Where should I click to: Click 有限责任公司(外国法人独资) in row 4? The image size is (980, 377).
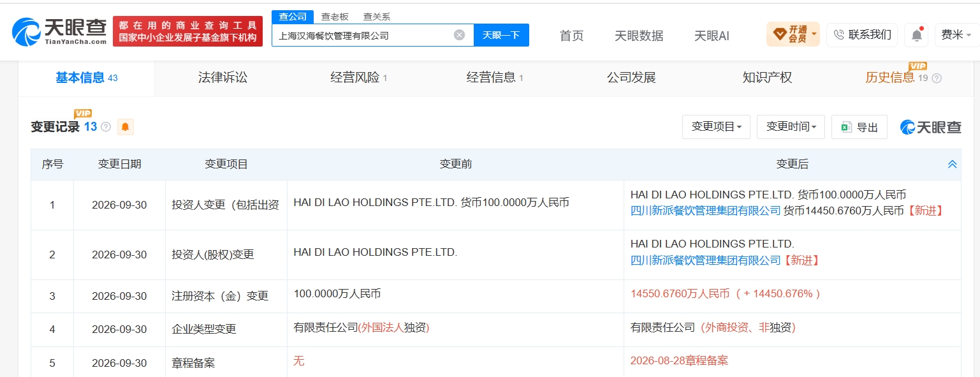[361, 327]
